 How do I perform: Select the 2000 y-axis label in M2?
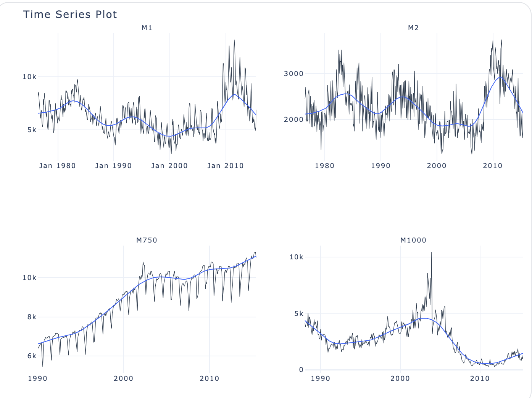click(294, 120)
